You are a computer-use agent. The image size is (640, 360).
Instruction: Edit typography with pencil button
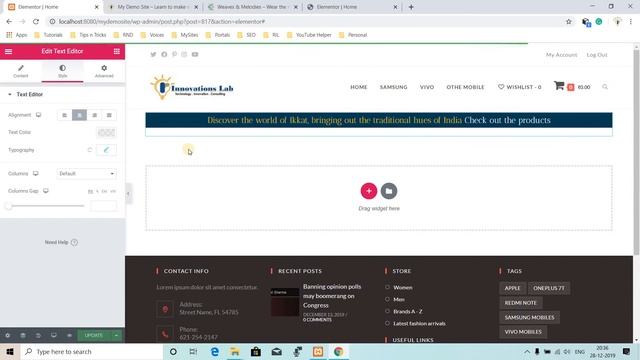[106, 150]
